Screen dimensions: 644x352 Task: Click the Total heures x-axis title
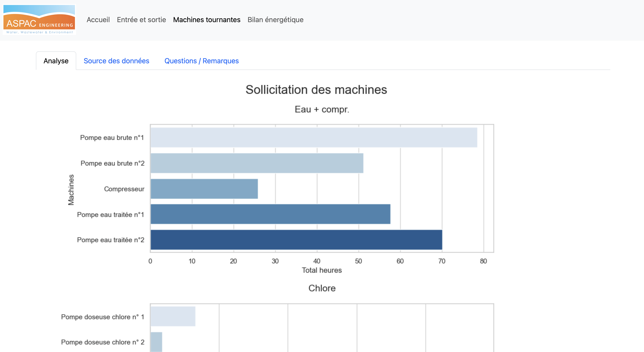(322, 270)
